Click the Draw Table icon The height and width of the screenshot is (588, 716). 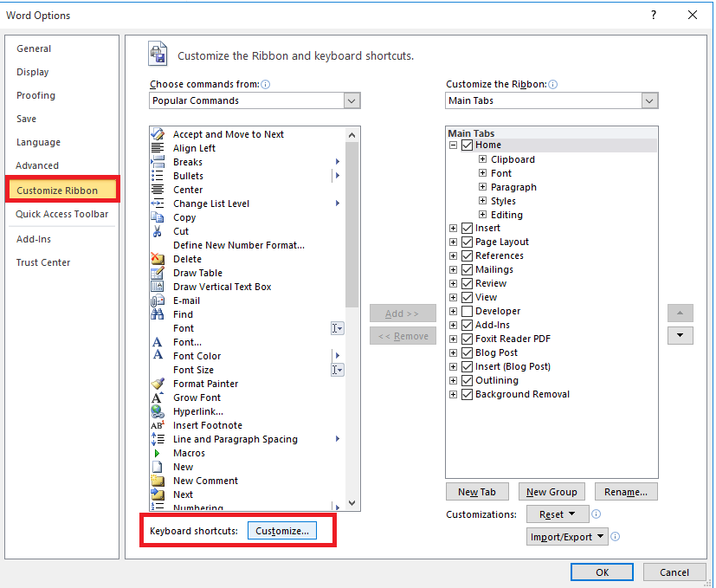click(x=158, y=273)
